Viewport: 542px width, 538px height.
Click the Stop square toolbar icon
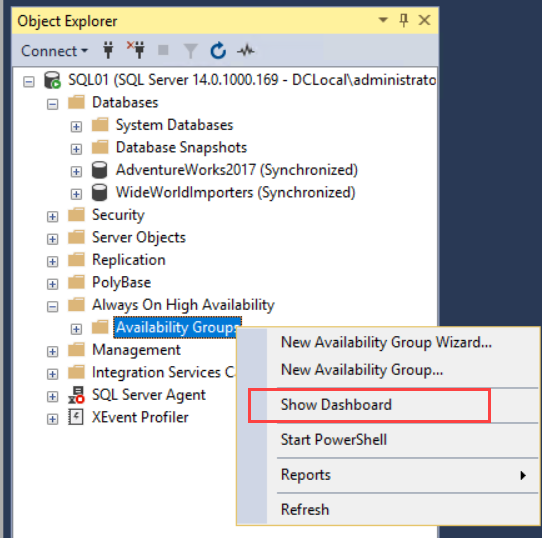coord(163,50)
